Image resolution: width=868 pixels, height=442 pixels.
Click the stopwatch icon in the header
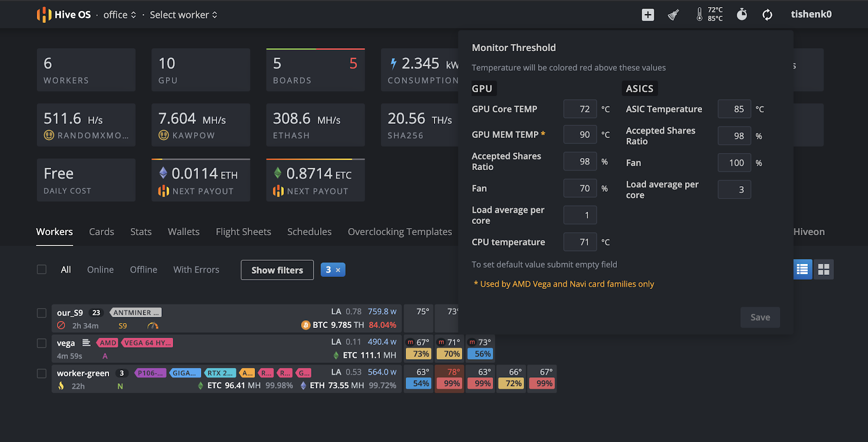pyautogui.click(x=742, y=15)
